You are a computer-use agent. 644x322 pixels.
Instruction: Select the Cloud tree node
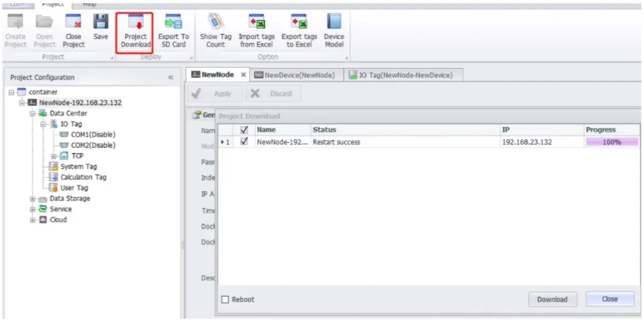[x=58, y=220]
